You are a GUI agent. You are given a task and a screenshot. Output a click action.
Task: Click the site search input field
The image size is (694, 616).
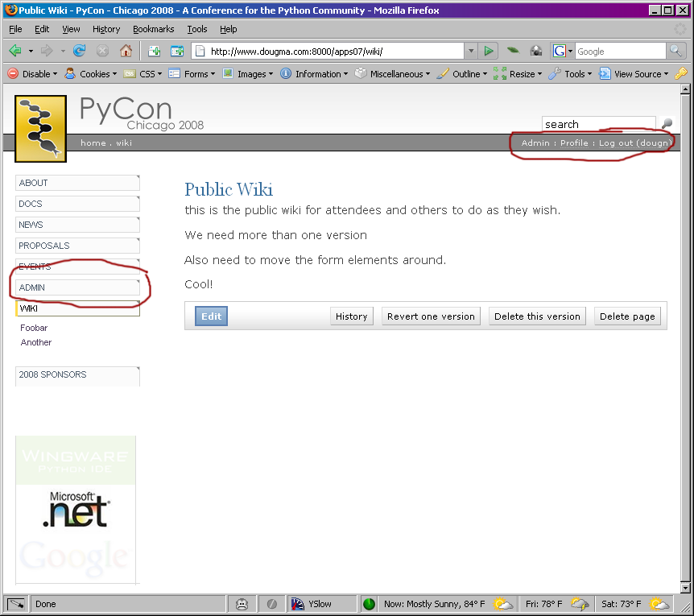click(x=598, y=124)
